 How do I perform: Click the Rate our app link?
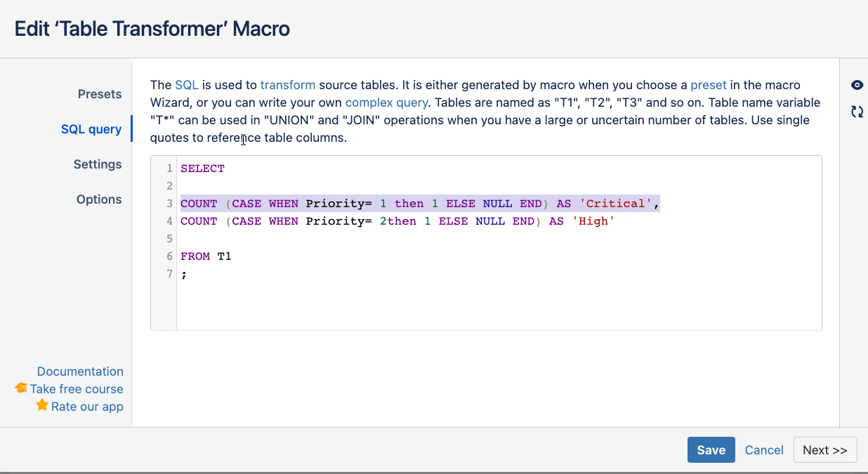[88, 406]
